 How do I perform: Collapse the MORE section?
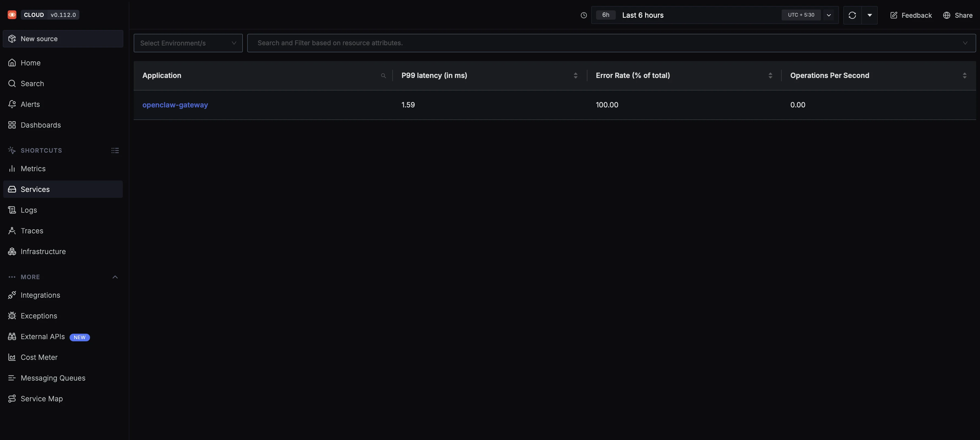115,277
